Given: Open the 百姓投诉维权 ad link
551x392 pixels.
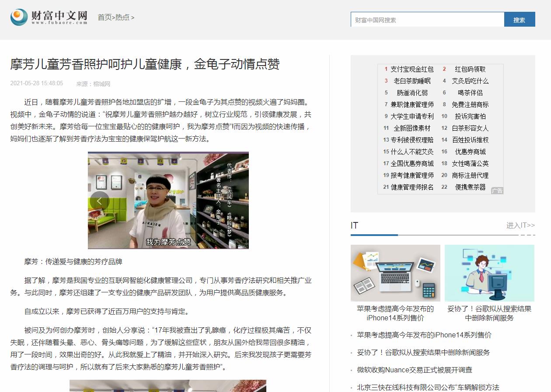Looking at the screenshot, I should (x=470, y=140).
